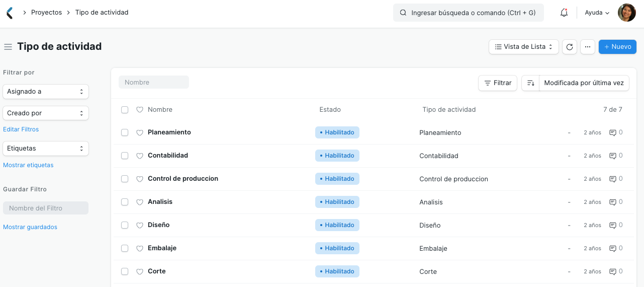Click Mostrar etiquetas link
644x287 pixels.
28,165
